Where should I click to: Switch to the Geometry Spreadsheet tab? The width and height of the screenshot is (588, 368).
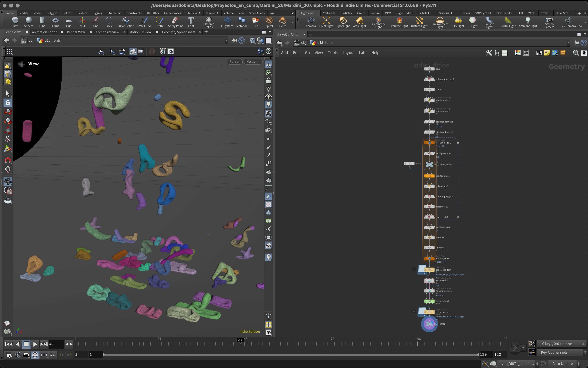click(x=178, y=32)
